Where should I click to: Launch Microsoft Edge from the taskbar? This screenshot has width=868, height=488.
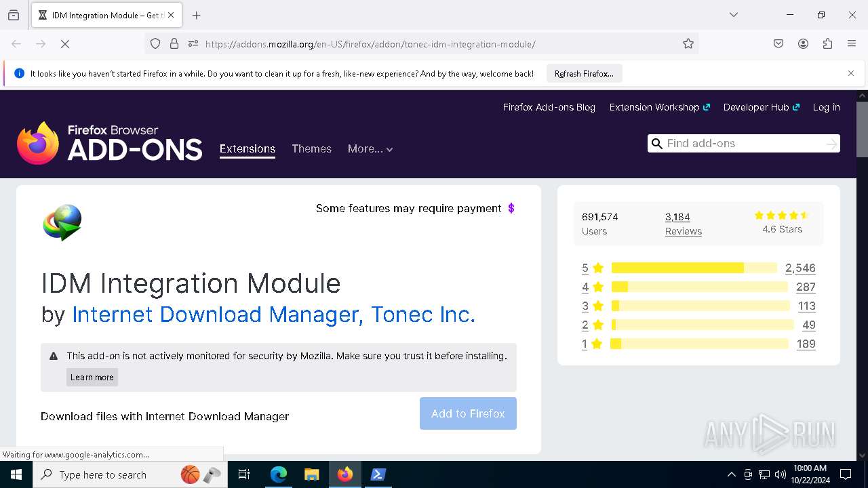tap(279, 474)
